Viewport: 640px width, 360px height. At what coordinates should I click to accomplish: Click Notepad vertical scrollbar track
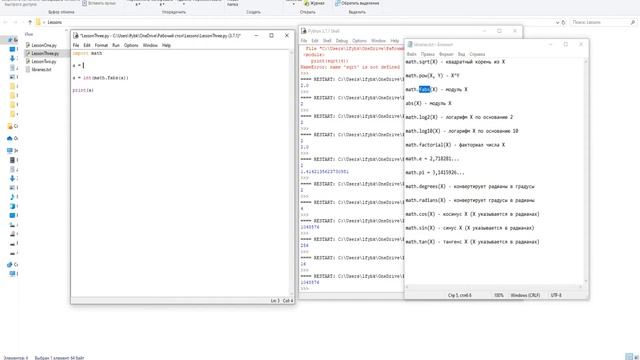[x=586, y=171]
